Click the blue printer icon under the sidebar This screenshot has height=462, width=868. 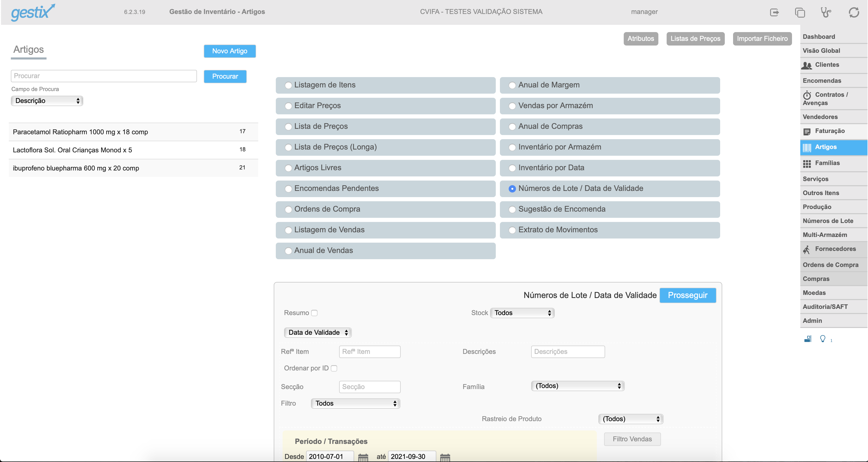(808, 339)
